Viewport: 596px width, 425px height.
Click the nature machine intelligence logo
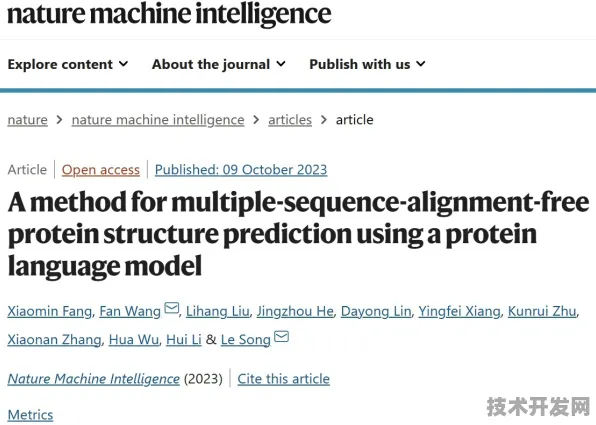[x=169, y=14]
